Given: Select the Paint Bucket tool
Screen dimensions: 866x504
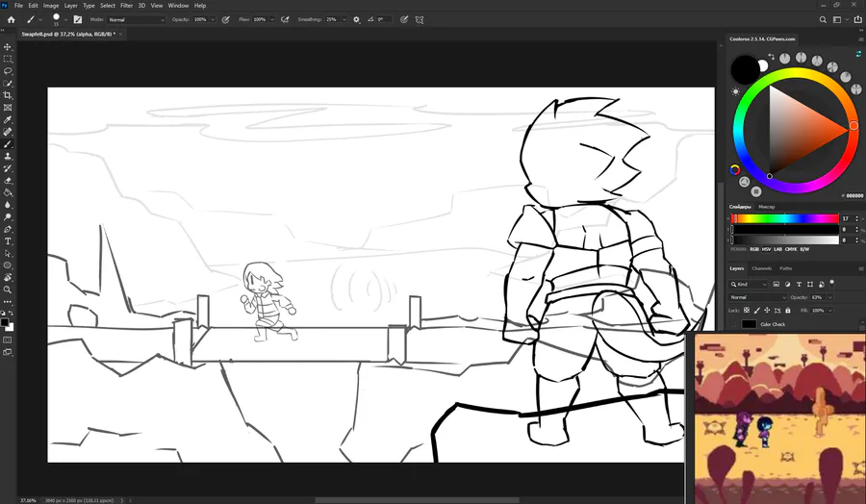Looking at the screenshot, I should [8, 192].
